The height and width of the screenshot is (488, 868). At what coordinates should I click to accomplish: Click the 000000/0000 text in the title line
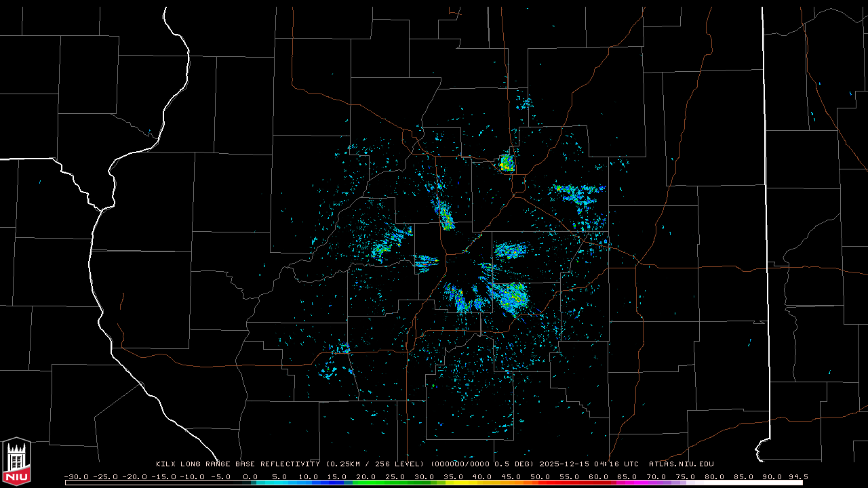[x=460, y=464]
